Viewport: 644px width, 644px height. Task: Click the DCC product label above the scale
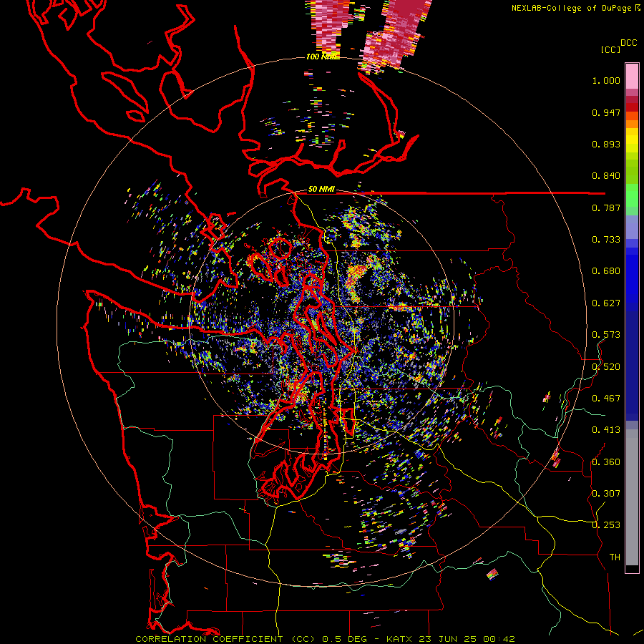pyautogui.click(x=628, y=43)
